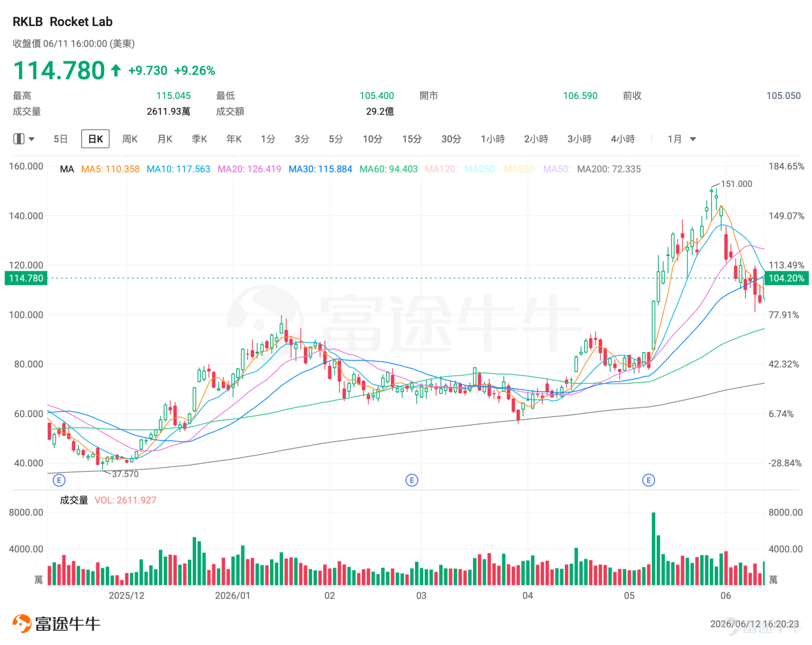The width and height of the screenshot is (812, 645).
Task: Select the 5分 interval
Action: tap(336, 139)
